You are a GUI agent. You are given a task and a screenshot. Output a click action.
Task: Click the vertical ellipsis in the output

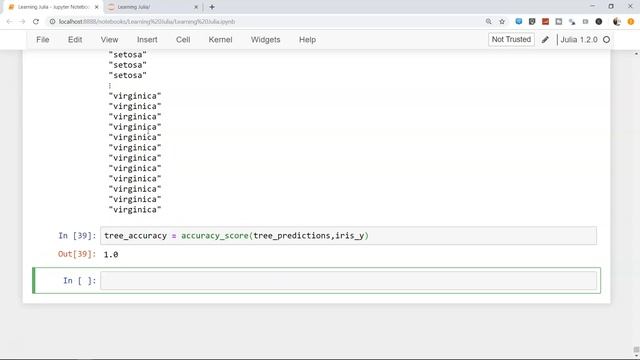110,85
